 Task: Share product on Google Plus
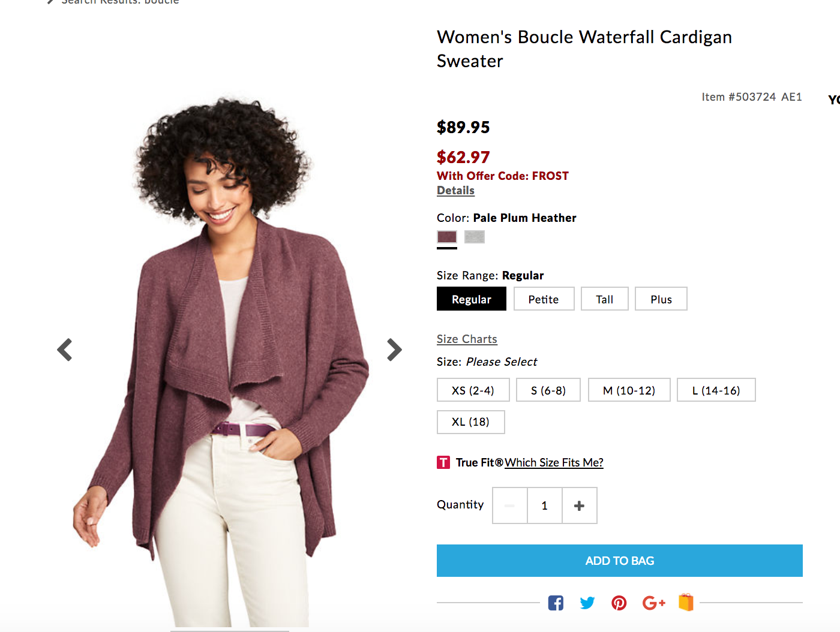pyautogui.click(x=653, y=603)
